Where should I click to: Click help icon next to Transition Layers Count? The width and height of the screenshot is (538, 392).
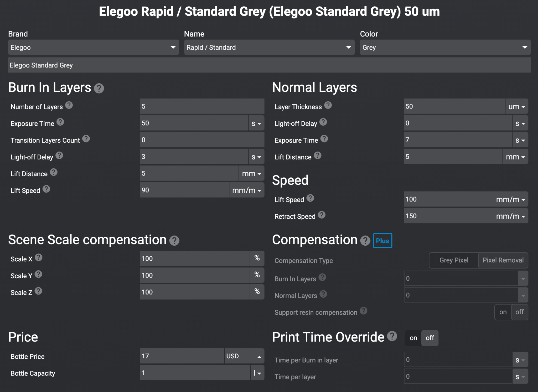86,139
